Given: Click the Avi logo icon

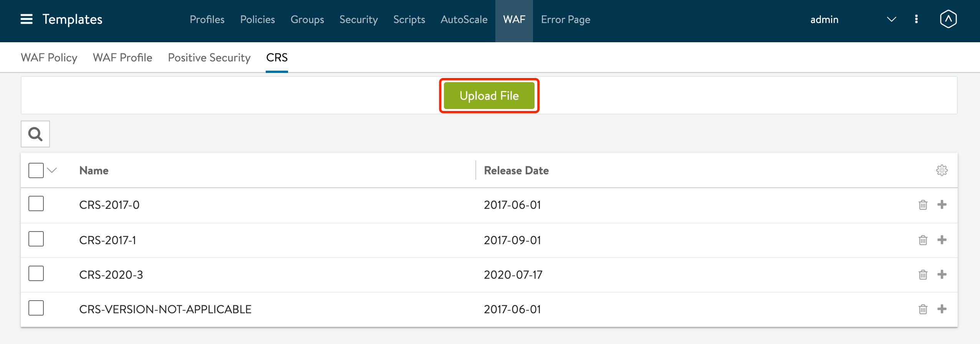Looking at the screenshot, I should point(948,19).
